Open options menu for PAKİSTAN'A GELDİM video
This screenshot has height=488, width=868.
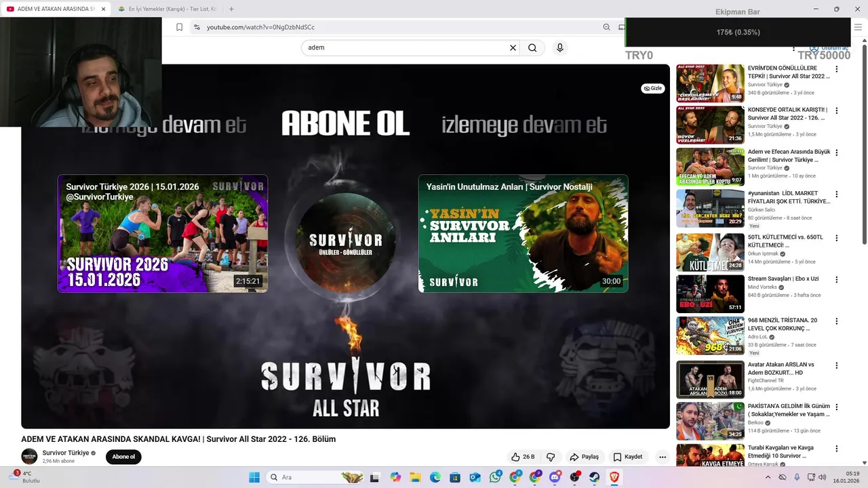(x=836, y=407)
